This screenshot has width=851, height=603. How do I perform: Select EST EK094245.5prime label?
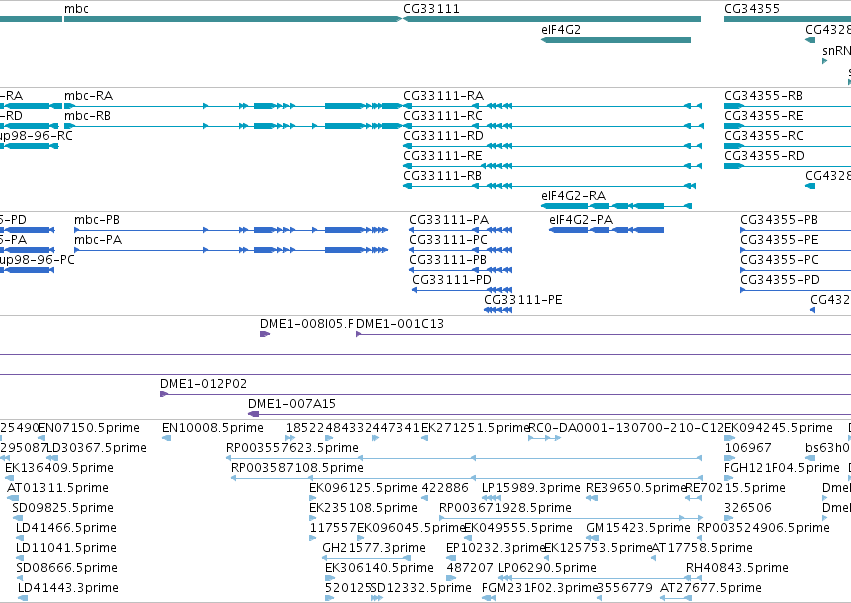[x=778, y=428]
